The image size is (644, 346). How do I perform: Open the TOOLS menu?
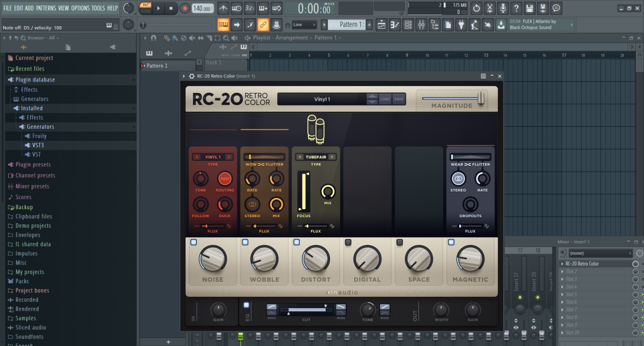(x=98, y=8)
